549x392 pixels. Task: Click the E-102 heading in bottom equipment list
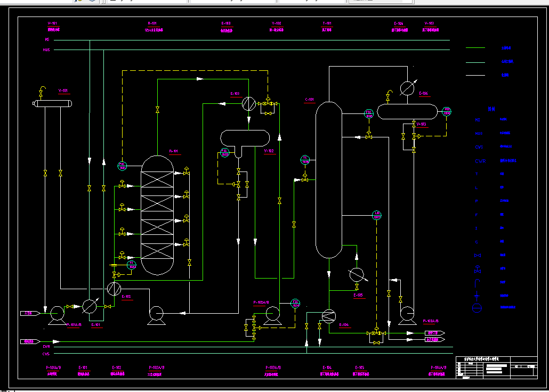(x=117, y=367)
